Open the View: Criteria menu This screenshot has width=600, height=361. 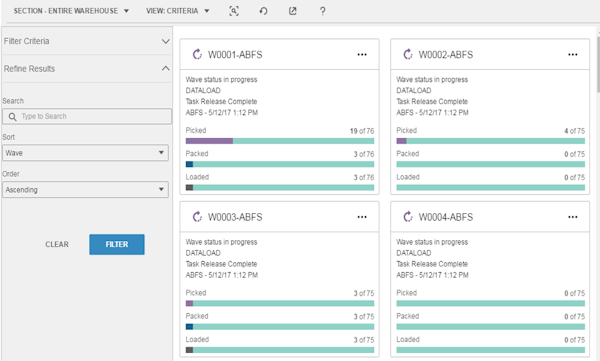178,11
